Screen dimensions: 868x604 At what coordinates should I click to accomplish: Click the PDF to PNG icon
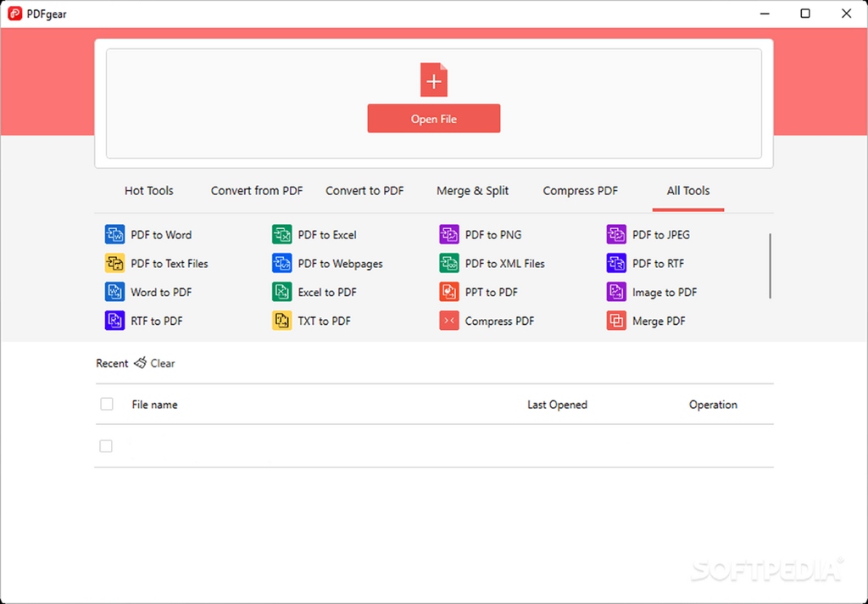pos(449,234)
